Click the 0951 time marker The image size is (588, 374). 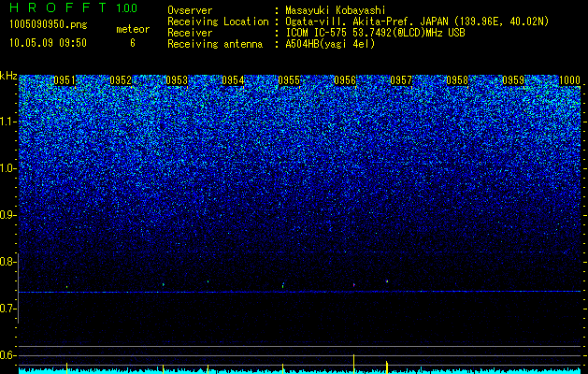[65, 80]
